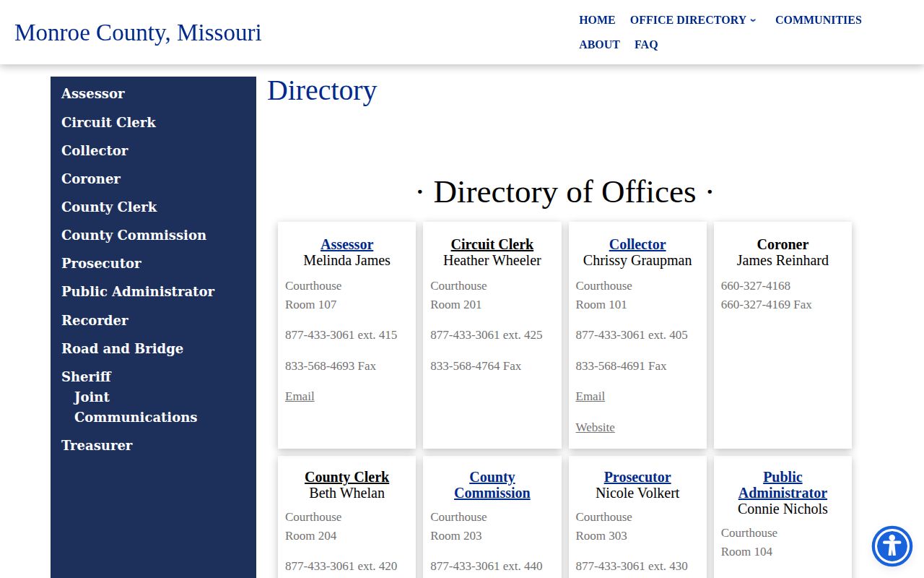Viewport: 924px width, 578px height.
Task: Open the County Commission card heading link
Action: click(x=492, y=485)
